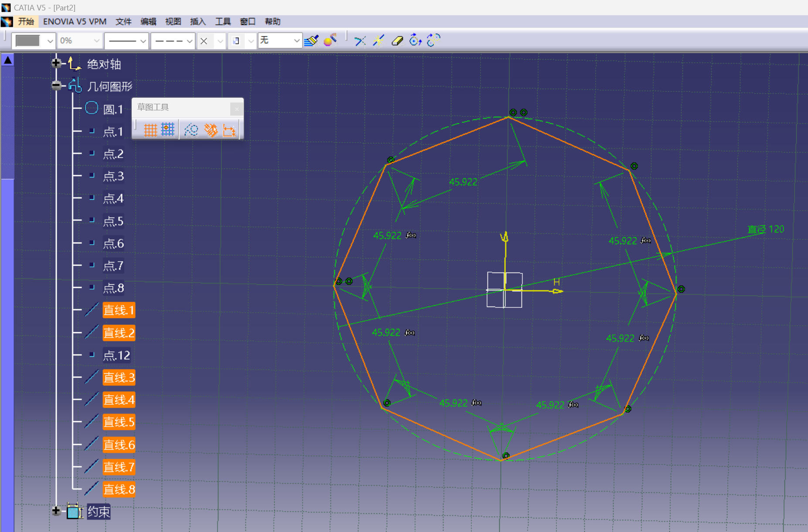The image size is (808, 532).
Task: Select 点.7 in the tree
Action: [x=113, y=266]
